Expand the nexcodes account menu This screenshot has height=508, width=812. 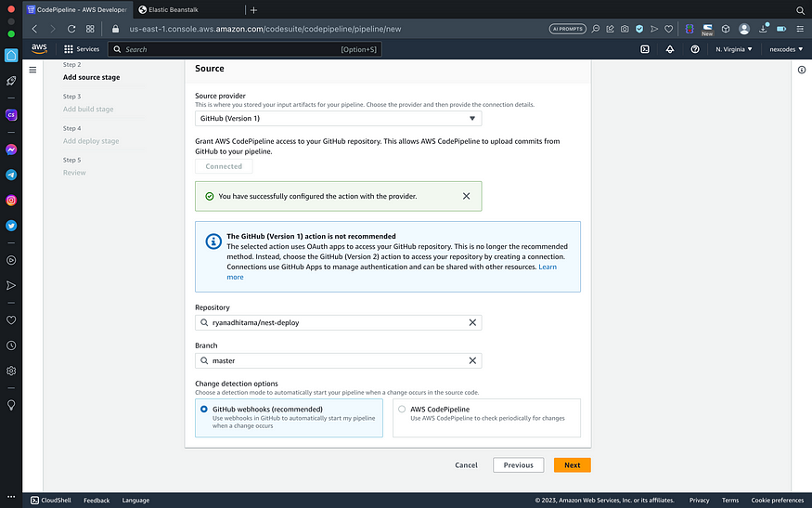click(x=786, y=49)
